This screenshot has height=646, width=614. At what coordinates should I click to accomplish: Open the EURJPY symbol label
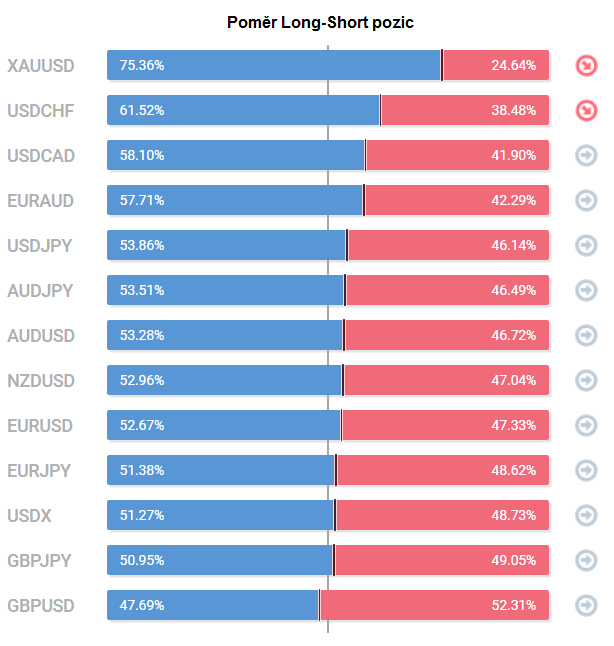[39, 470]
